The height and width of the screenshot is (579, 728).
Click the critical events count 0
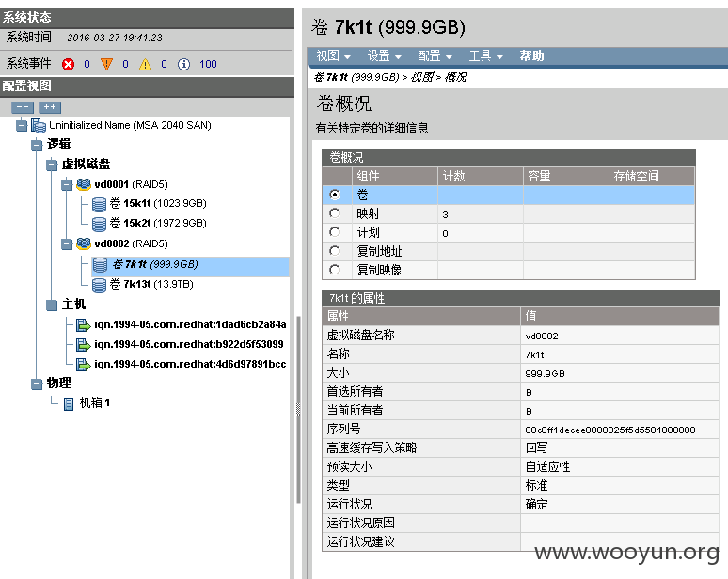click(87, 64)
